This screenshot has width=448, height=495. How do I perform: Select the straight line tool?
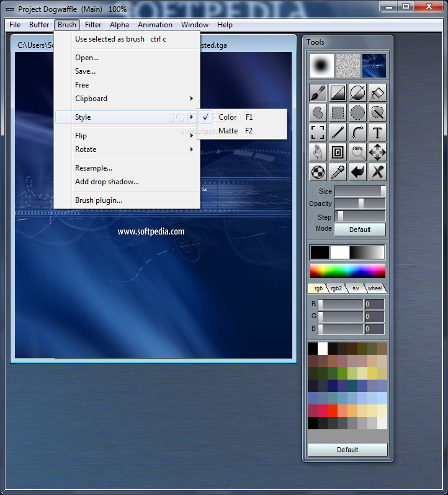tap(338, 132)
